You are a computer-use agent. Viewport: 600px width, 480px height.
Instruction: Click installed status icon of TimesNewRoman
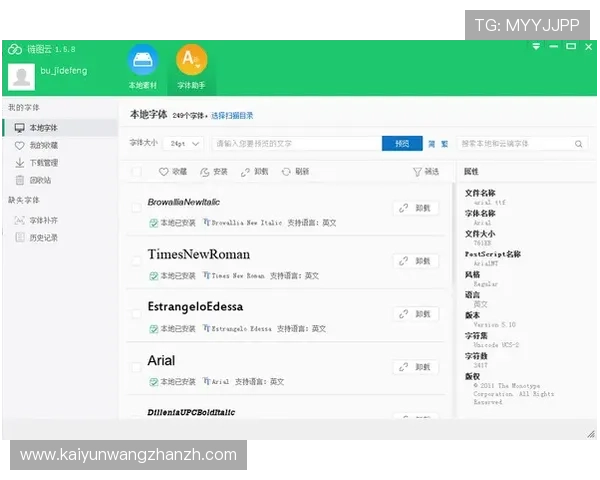[153, 276]
